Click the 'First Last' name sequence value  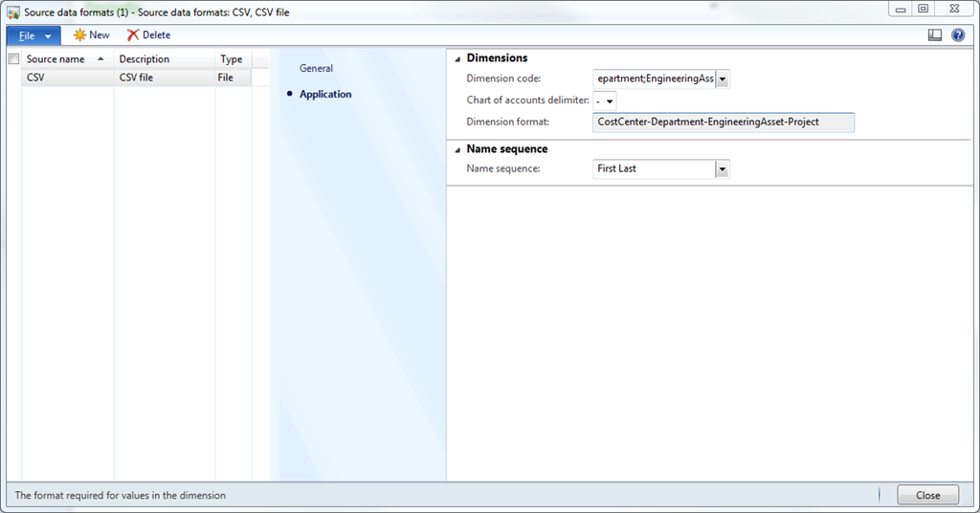tap(616, 168)
